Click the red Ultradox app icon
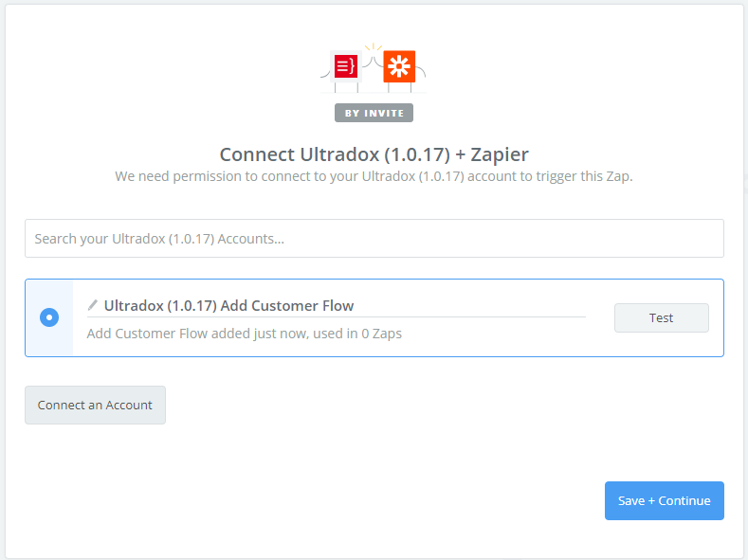This screenshot has width=748, height=560. [x=346, y=66]
